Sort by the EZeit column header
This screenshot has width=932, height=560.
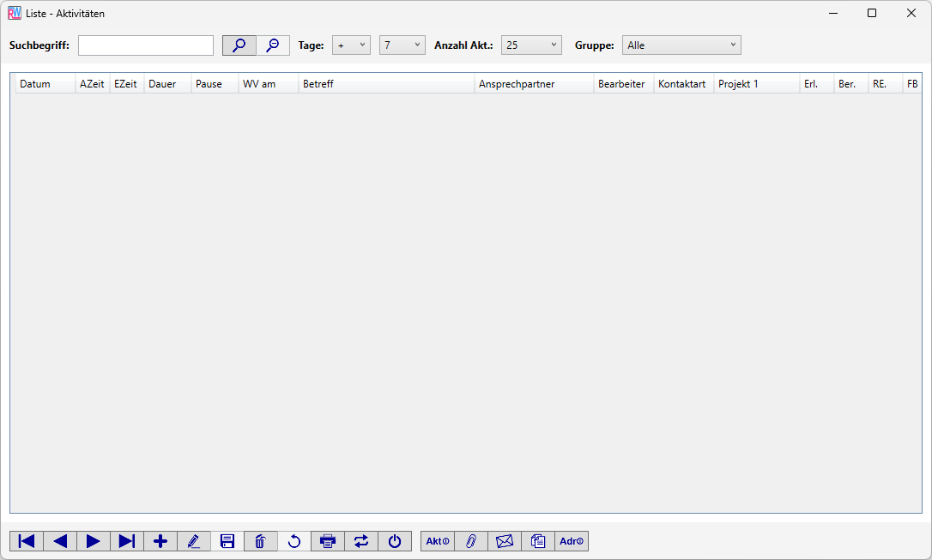tap(127, 84)
